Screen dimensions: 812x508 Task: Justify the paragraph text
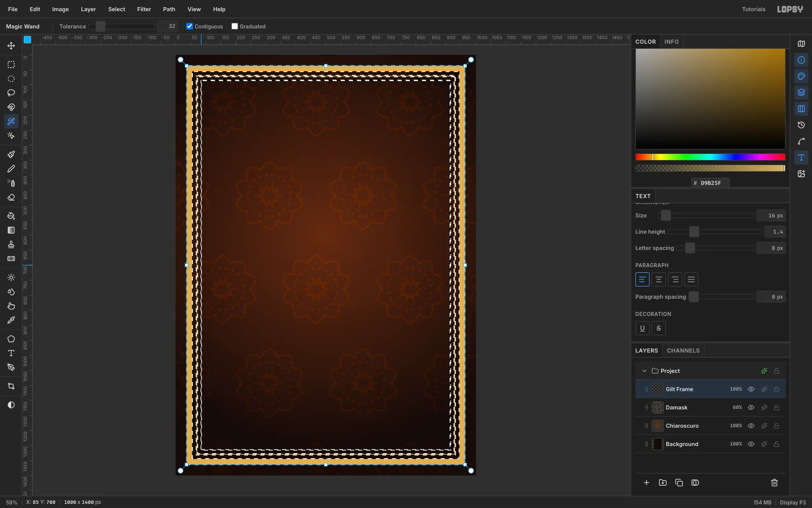point(691,279)
